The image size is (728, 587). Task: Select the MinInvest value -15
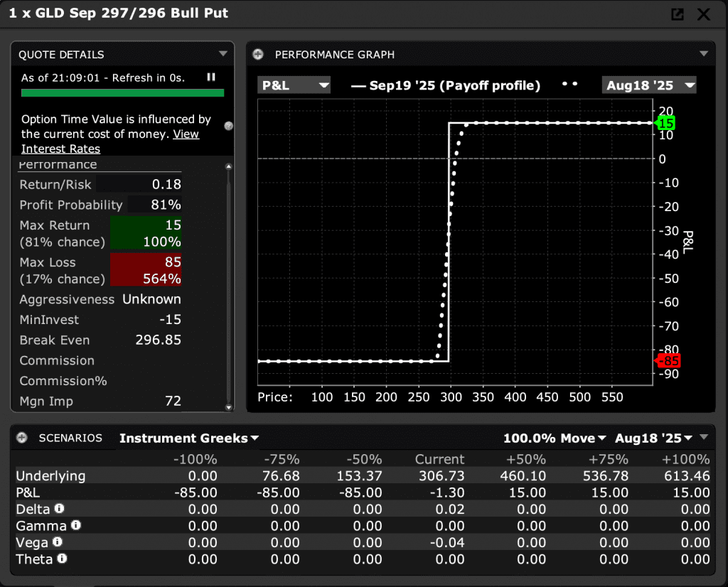point(171,320)
